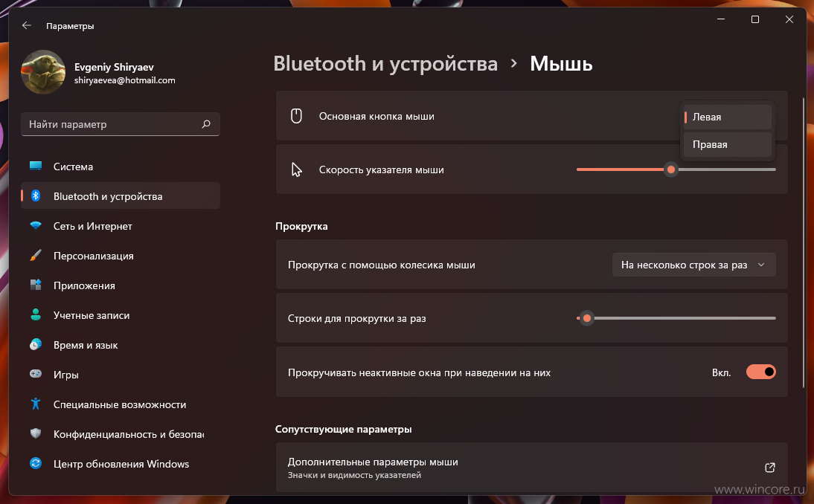Expand the На несколько строк за раз dropdown

point(693,265)
